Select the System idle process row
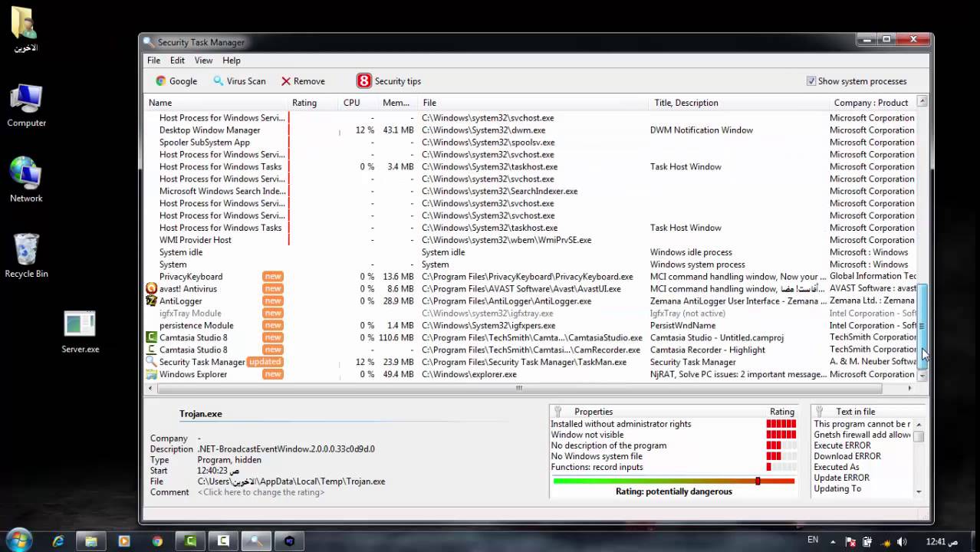Image resolution: width=980 pixels, height=552 pixels. pos(530,252)
